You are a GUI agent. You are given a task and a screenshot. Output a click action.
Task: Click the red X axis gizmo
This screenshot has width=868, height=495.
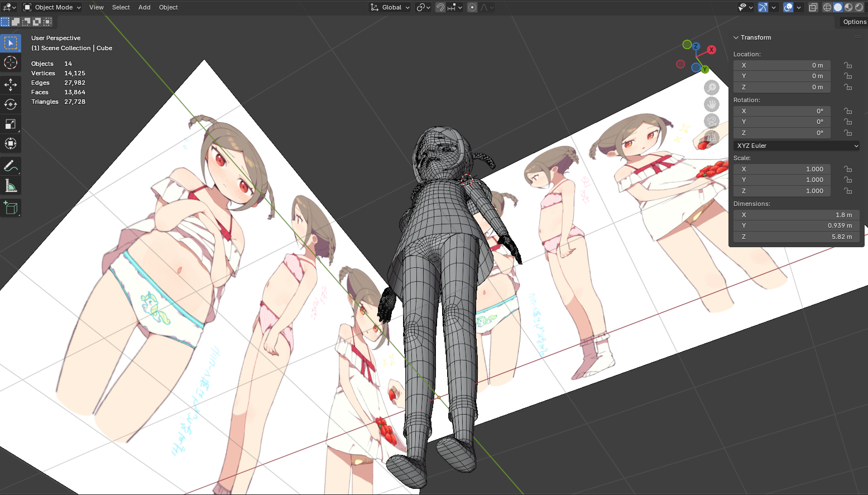(x=711, y=50)
